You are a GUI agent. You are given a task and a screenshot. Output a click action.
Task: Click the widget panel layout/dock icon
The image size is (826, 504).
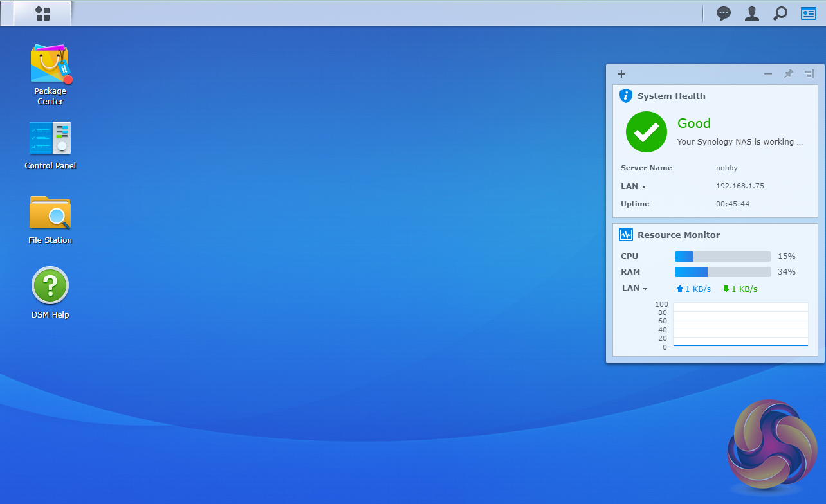pos(809,74)
